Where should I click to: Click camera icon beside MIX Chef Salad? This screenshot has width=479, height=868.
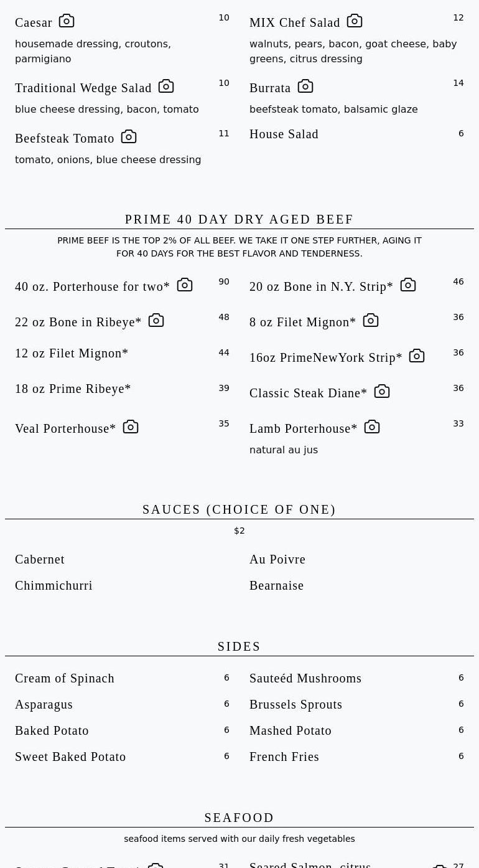pyautogui.click(x=355, y=21)
